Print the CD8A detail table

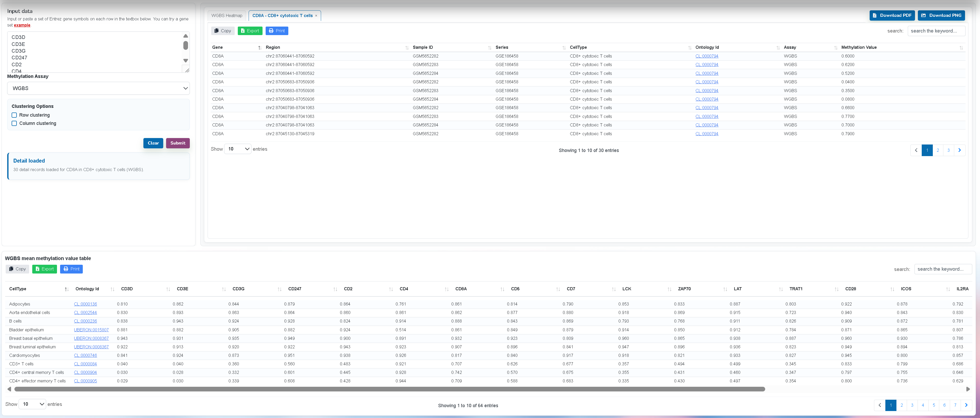(276, 31)
